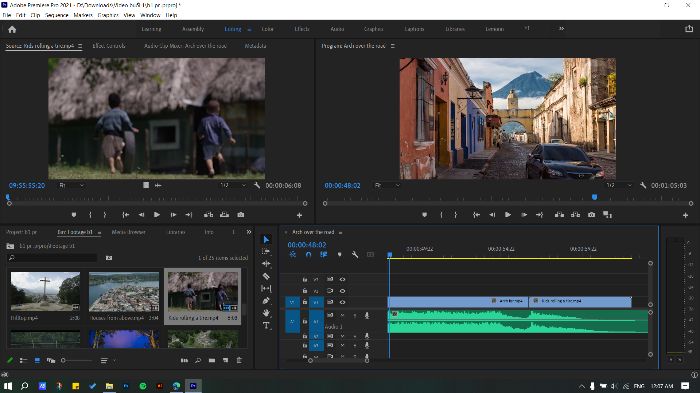Click the Overwrite button in Source Monitor
The width and height of the screenshot is (700, 393).
(225, 215)
